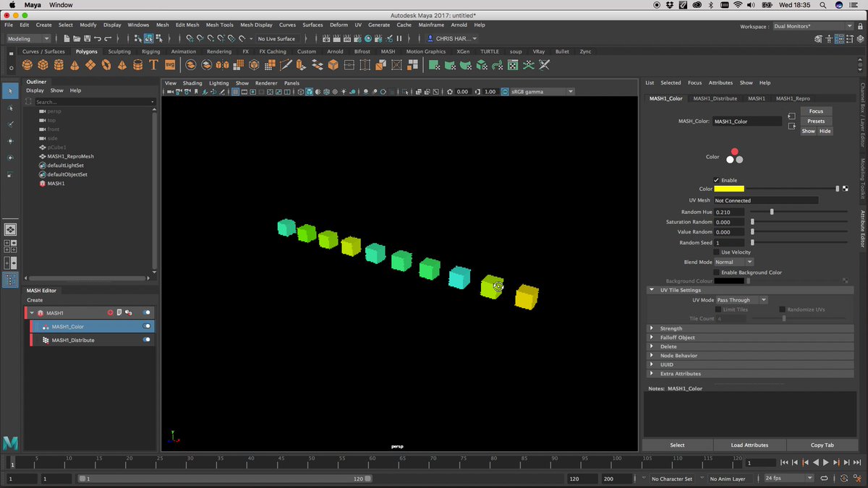
Task: Open the Mesh Tools menu
Action: (220, 25)
